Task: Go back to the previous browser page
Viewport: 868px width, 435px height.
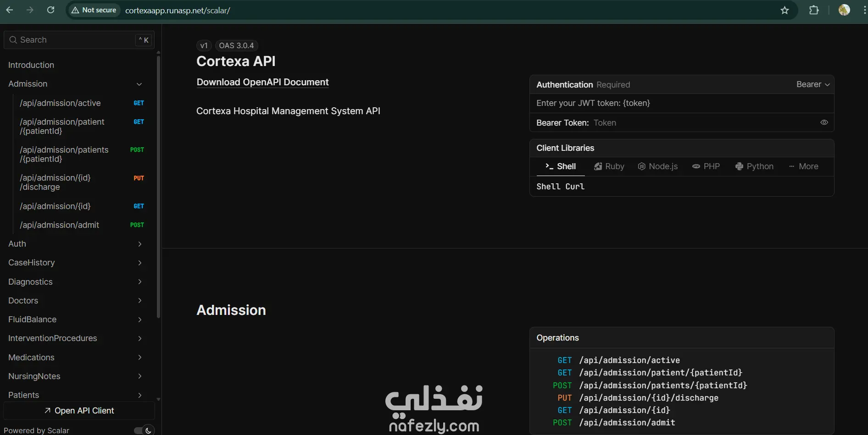Action: [x=10, y=10]
